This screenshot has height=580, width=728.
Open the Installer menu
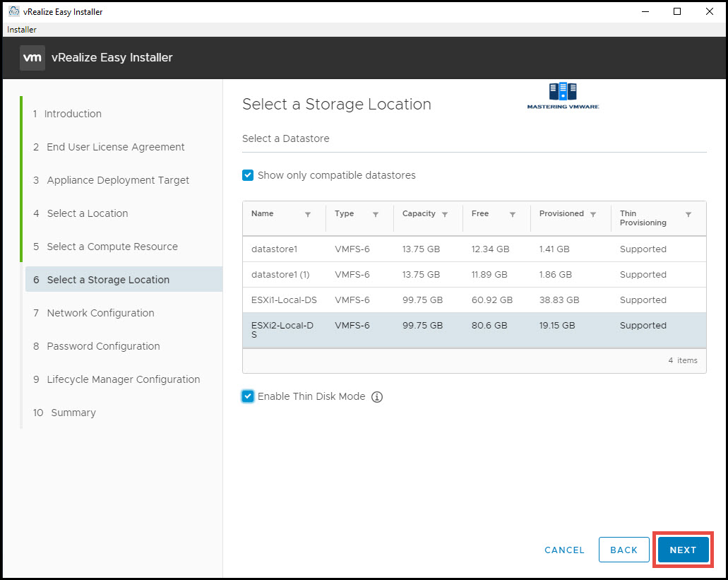pyautogui.click(x=21, y=30)
